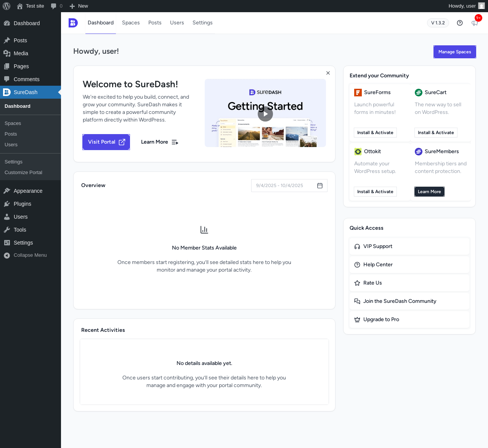Viewport: 488px width, 448px height.
Task: Collapse the WordPress admin menu
Action: pos(26,255)
